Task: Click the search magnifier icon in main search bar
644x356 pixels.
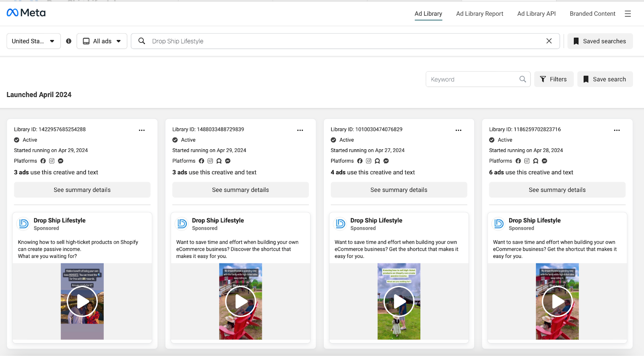Action: pyautogui.click(x=142, y=41)
